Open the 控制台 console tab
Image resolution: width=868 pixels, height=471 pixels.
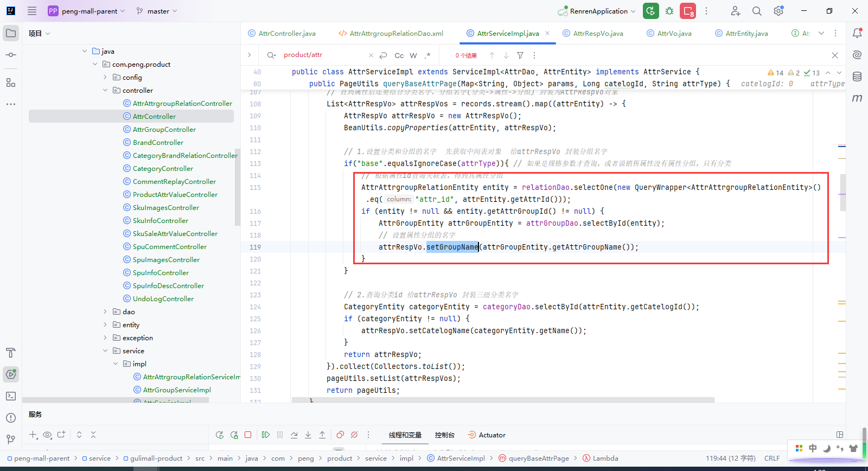[x=445, y=435]
